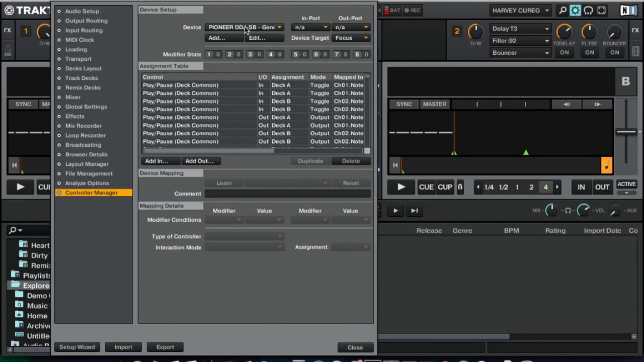Image resolution: width=644 pixels, height=362 pixels.
Task: Toggle right FX panel button
Action: pyautogui.click(x=635, y=30)
